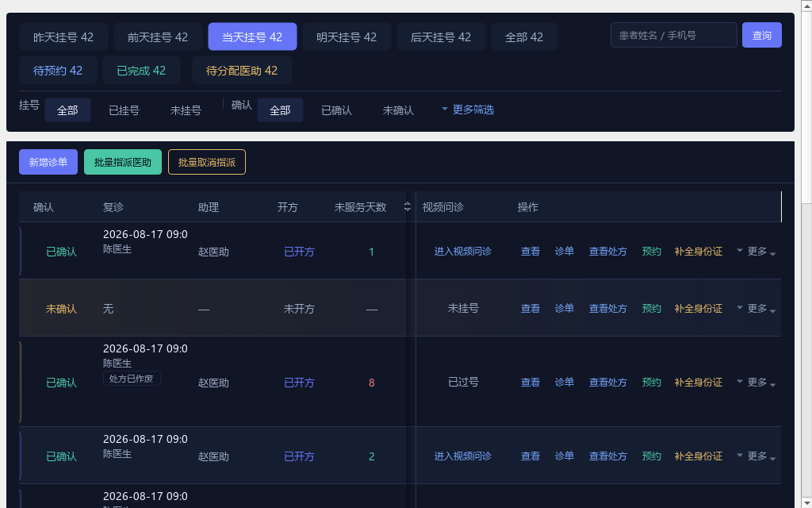Click 批量取消指派 button
The height and width of the screenshot is (508, 812).
pos(207,162)
